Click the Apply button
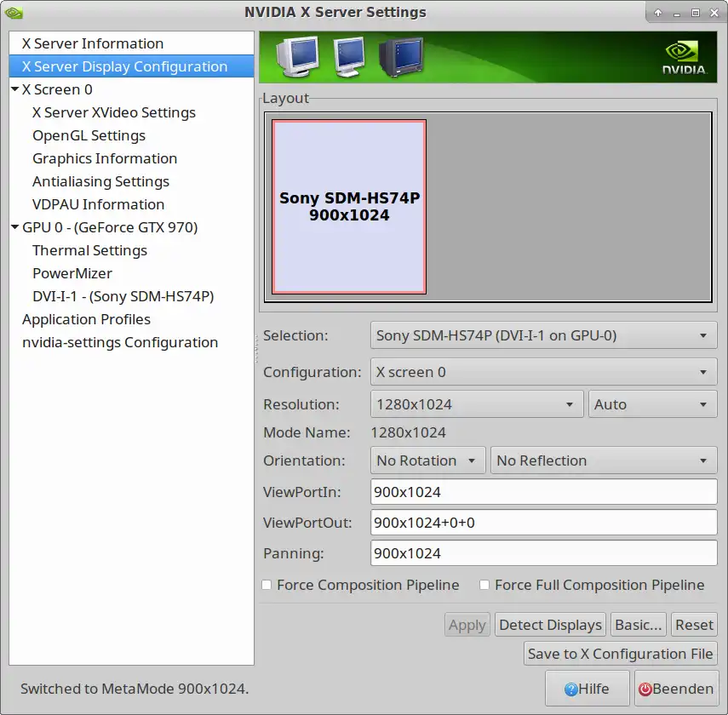The height and width of the screenshot is (715, 728). click(467, 625)
